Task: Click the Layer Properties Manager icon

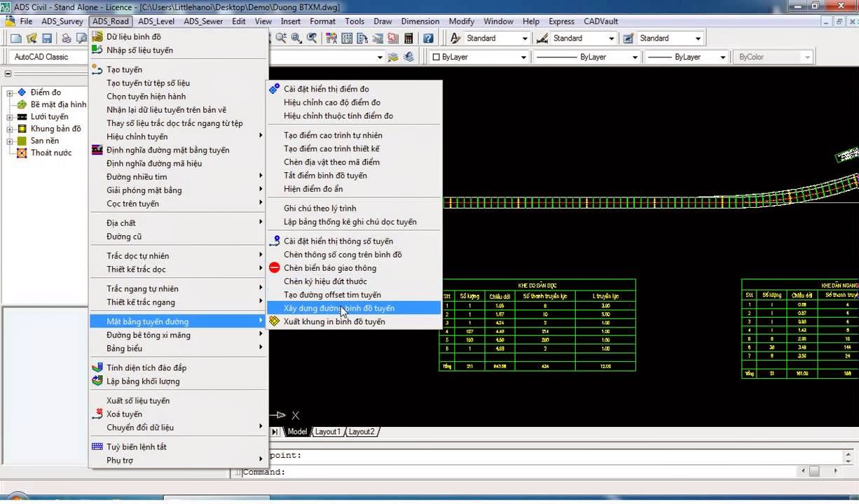Action: pos(394,57)
